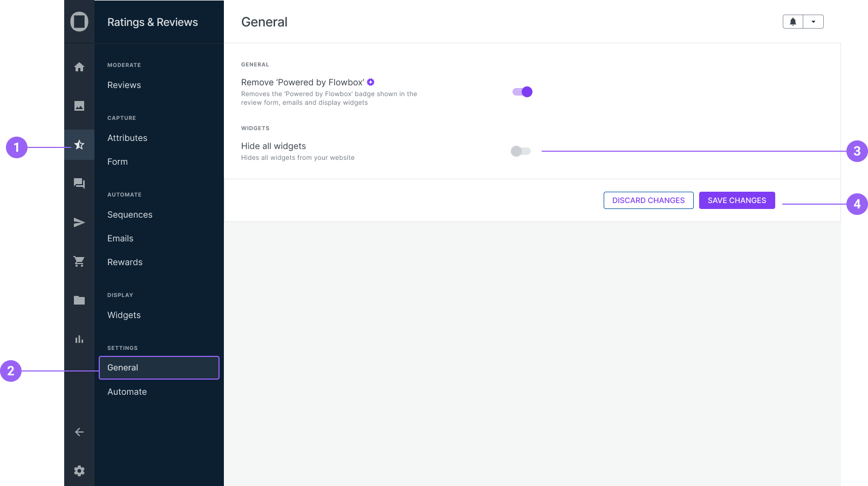The image size is (868, 486).
Task: Open the bar chart analytics icon
Action: [x=79, y=339]
